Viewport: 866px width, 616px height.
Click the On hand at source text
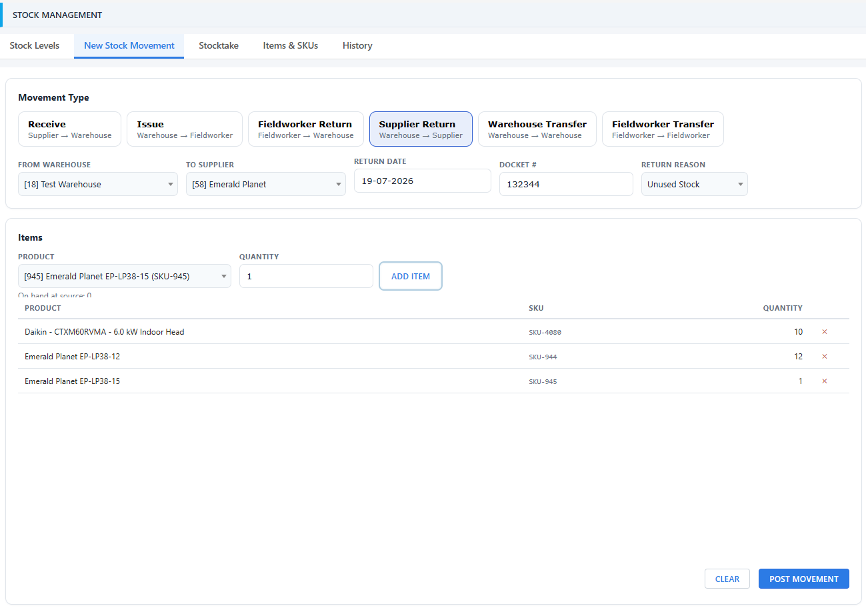tap(55, 295)
